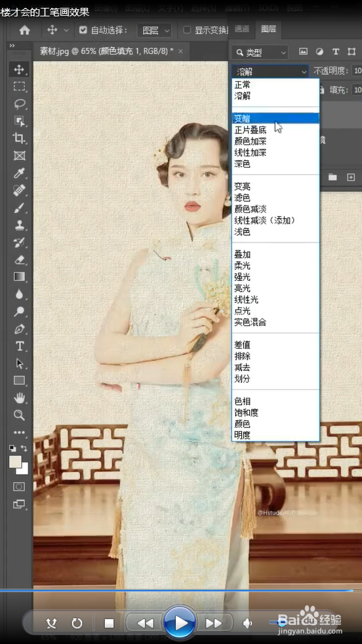The height and width of the screenshot is (644, 362).
Task: Select the Dodge tool
Action: pyautogui.click(x=19, y=311)
